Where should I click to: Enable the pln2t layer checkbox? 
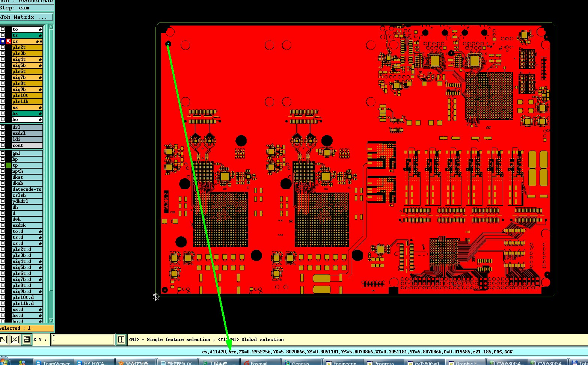(3, 47)
